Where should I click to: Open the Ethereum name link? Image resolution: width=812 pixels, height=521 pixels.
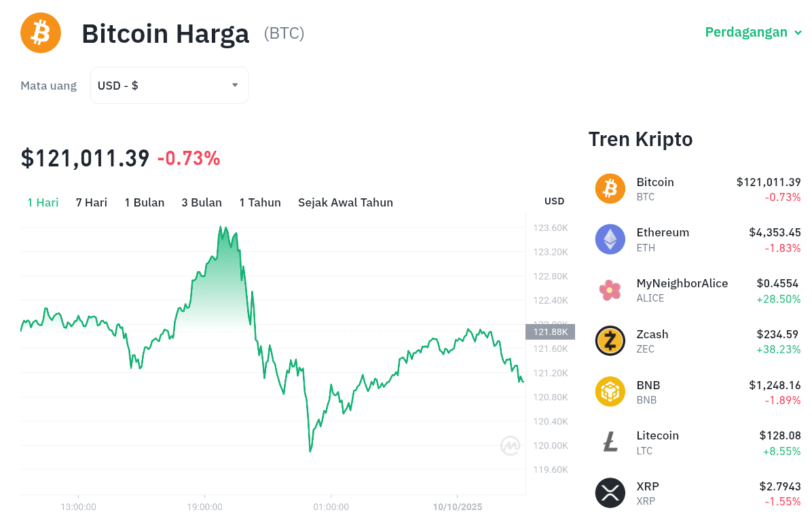tap(663, 232)
